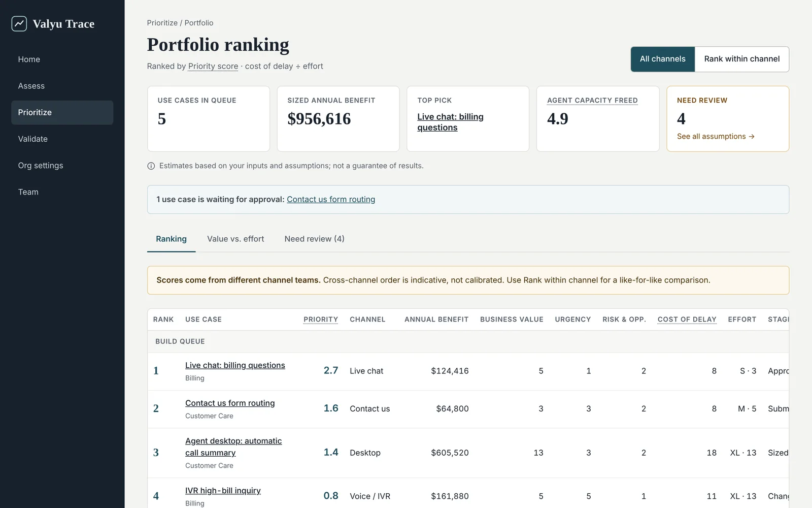The image size is (812, 508).
Task: Click the Priority score link in the subtitle
Action: pos(213,66)
